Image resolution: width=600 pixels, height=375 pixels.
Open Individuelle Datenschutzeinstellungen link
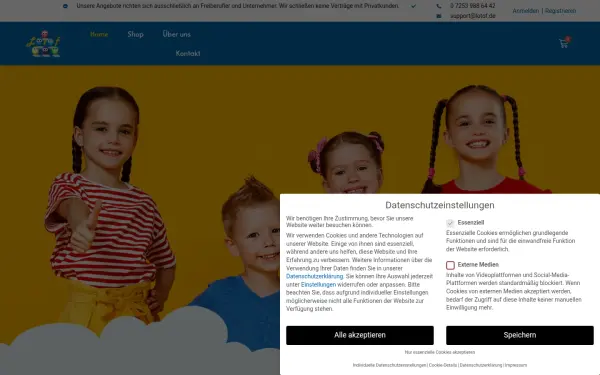pos(389,365)
